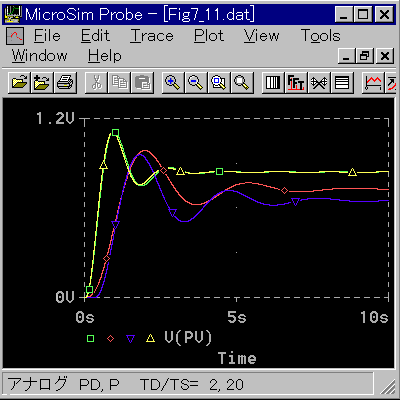Click the Zoom Out magnifier icon
This screenshot has height=400, width=400.
(196, 82)
